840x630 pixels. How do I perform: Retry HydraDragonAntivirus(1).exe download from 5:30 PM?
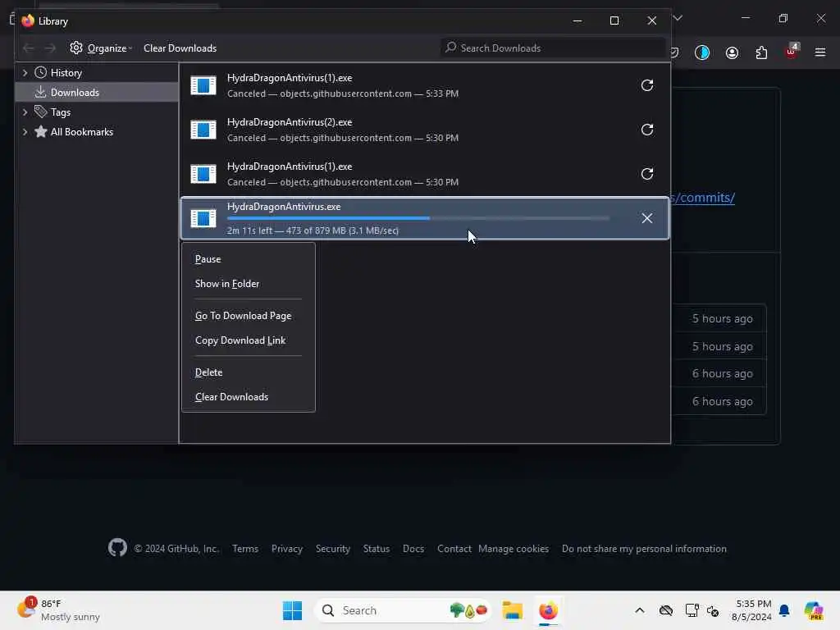point(646,174)
